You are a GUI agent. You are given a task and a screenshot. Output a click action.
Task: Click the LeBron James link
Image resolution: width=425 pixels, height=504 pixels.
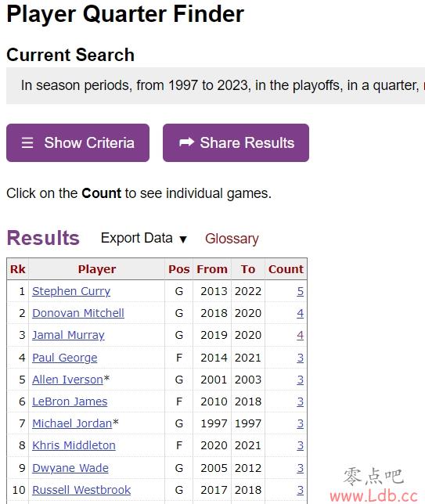pos(70,401)
